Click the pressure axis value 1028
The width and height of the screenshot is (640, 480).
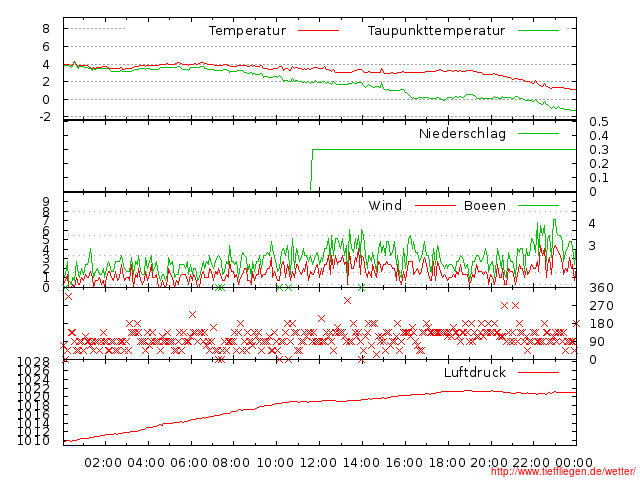pos(33,361)
